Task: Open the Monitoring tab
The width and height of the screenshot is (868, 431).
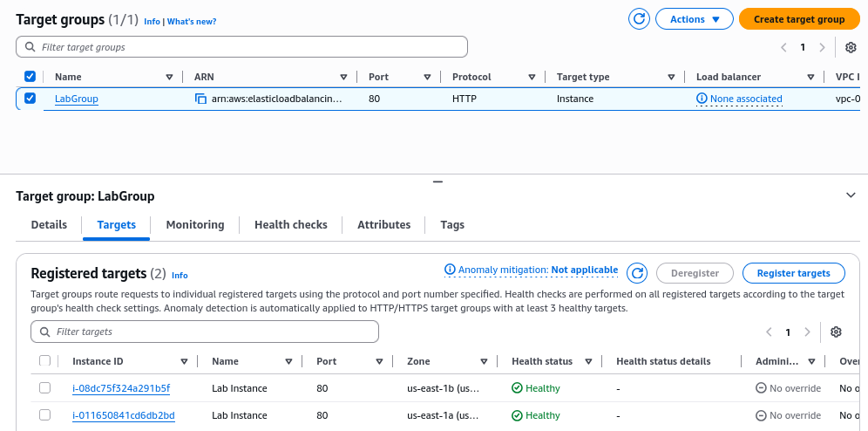Action: [x=194, y=225]
